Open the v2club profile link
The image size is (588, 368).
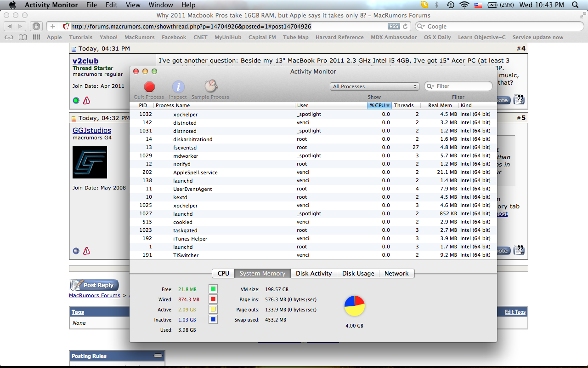[85, 61]
